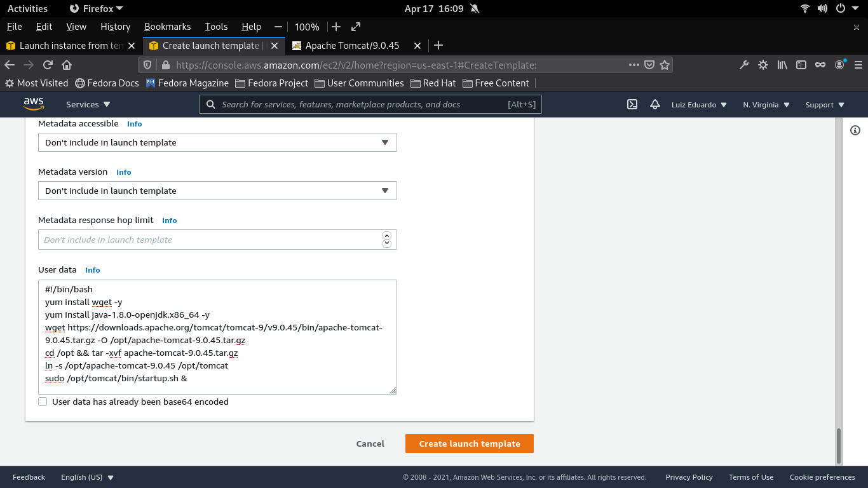The image size is (868, 488).
Task: Open the N. Virginia region dropdown
Action: (x=766, y=105)
